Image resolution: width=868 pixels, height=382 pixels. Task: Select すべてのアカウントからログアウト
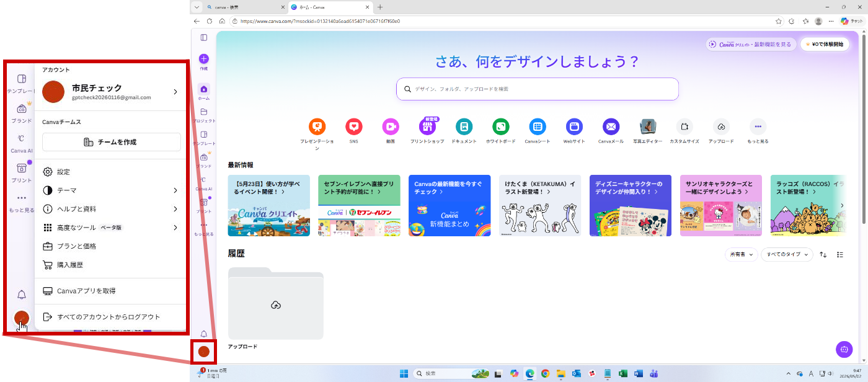[x=110, y=317]
